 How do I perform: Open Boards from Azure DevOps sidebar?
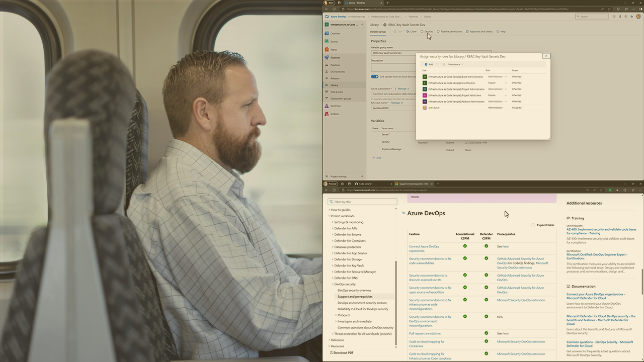click(x=334, y=41)
